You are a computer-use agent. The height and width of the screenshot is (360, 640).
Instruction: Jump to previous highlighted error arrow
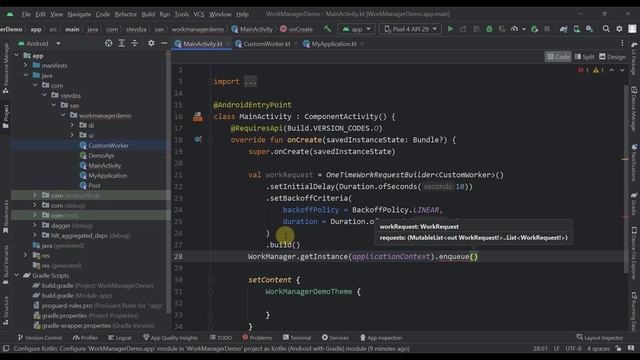tap(611, 70)
